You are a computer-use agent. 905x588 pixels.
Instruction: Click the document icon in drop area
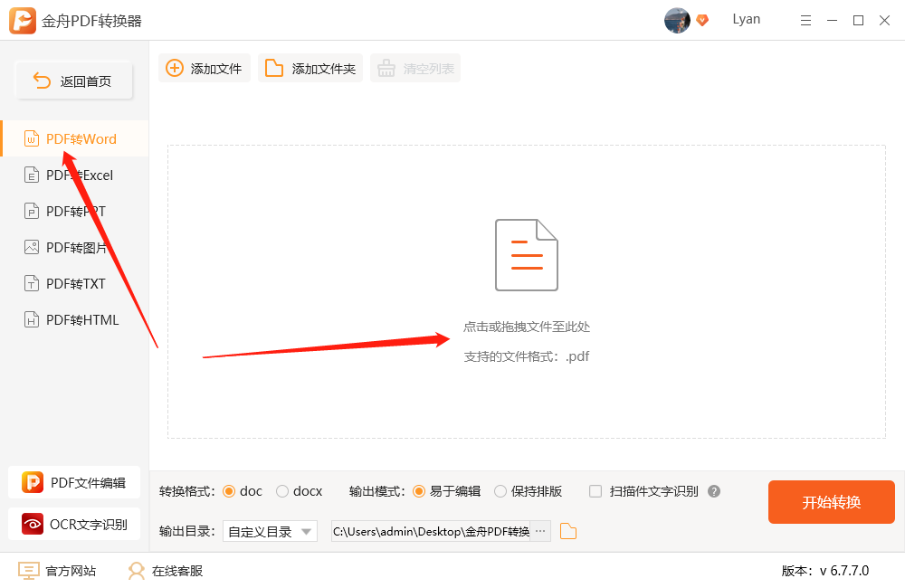[527, 254]
